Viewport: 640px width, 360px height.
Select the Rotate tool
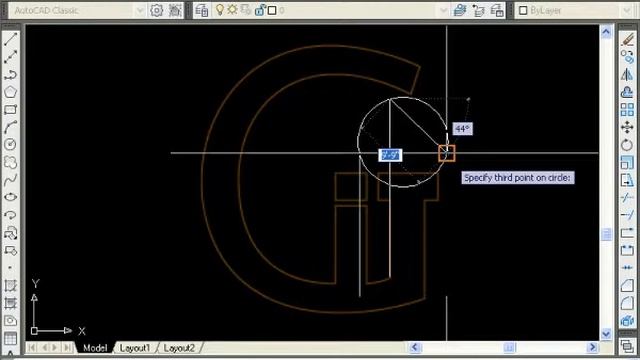point(627,144)
